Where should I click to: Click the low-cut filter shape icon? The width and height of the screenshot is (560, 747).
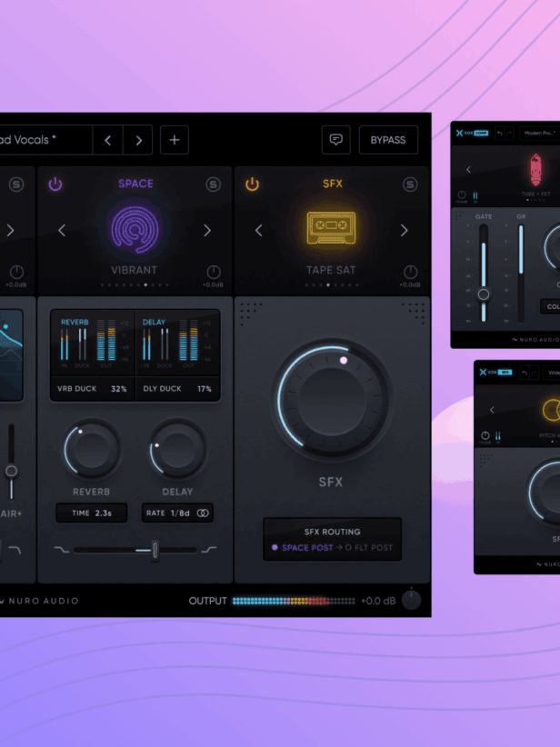[62, 550]
